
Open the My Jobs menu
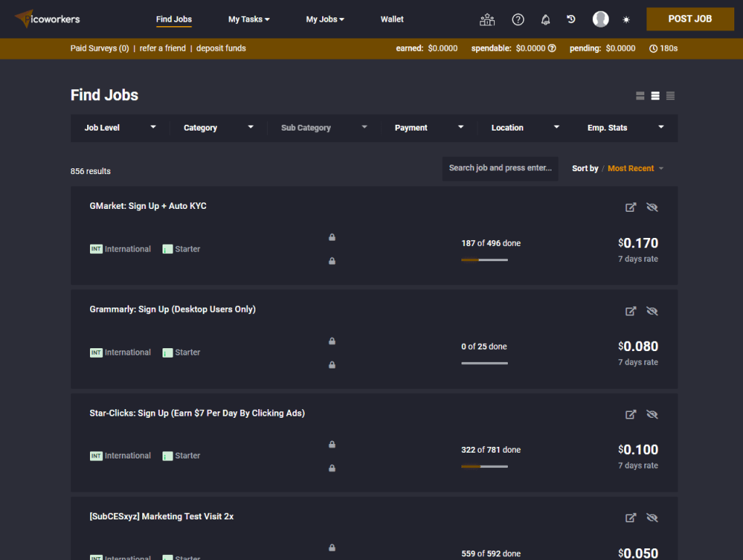point(325,20)
